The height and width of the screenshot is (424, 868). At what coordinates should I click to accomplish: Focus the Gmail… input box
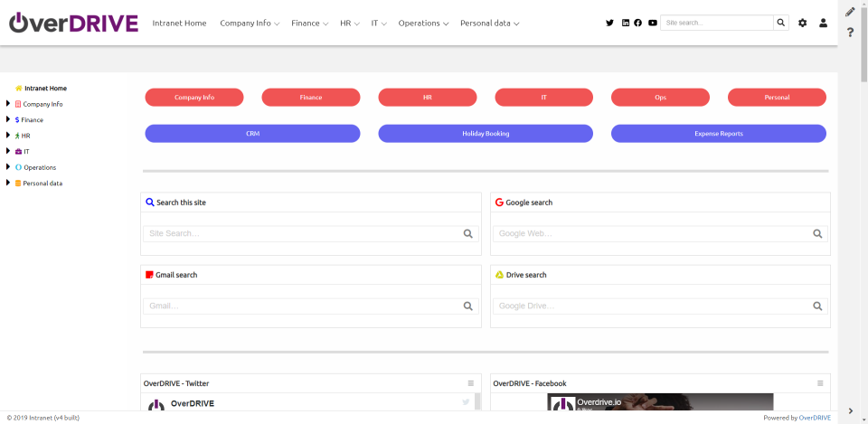[x=310, y=306]
